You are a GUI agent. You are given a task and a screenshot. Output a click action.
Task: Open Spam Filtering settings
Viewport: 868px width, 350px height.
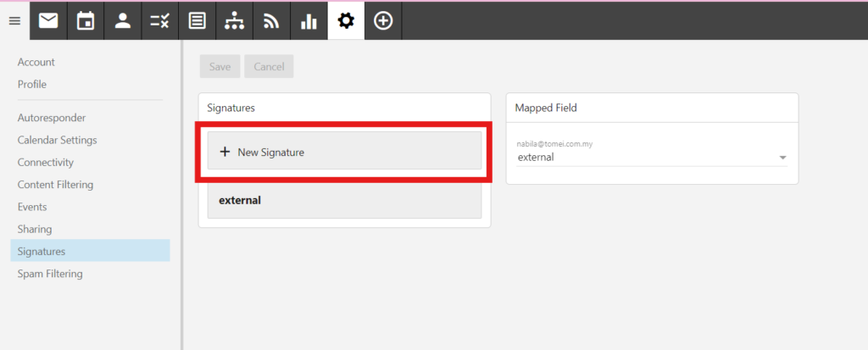(x=50, y=274)
